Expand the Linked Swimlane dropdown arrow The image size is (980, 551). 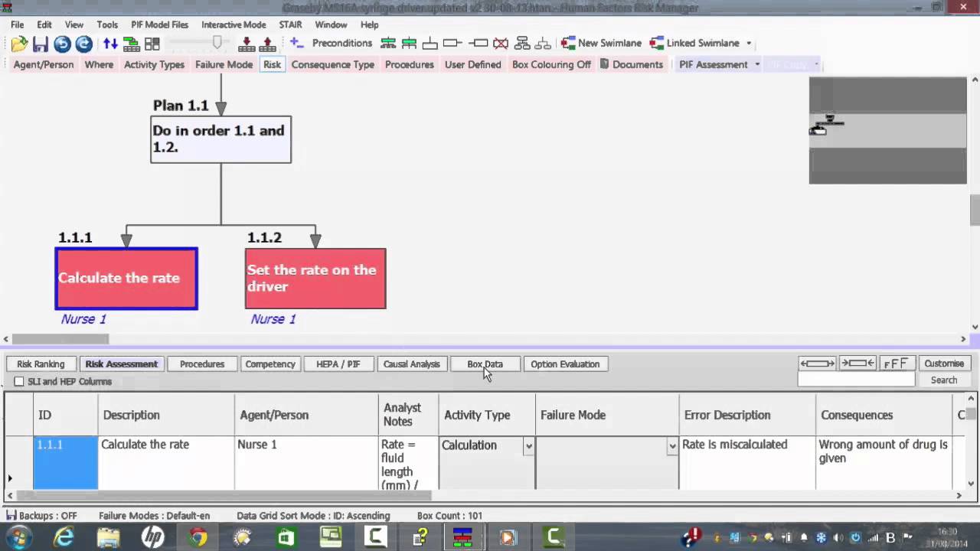749,44
